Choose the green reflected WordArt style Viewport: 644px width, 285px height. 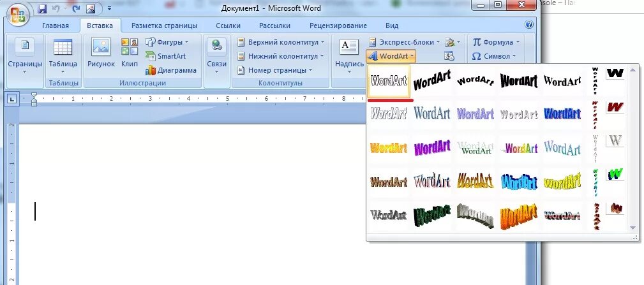pos(476,148)
